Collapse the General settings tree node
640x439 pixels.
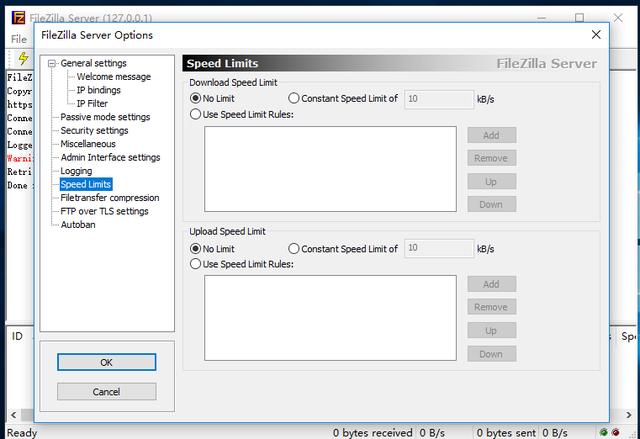point(52,64)
